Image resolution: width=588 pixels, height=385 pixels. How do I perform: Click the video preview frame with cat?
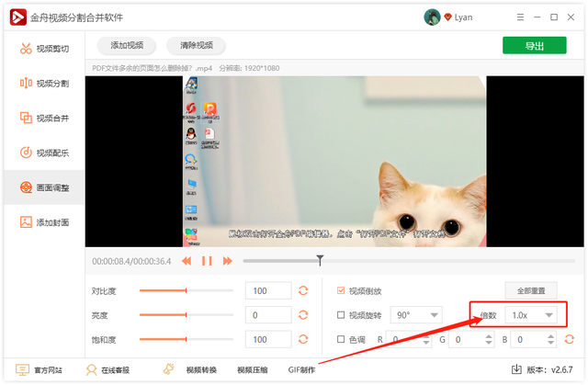click(334, 161)
